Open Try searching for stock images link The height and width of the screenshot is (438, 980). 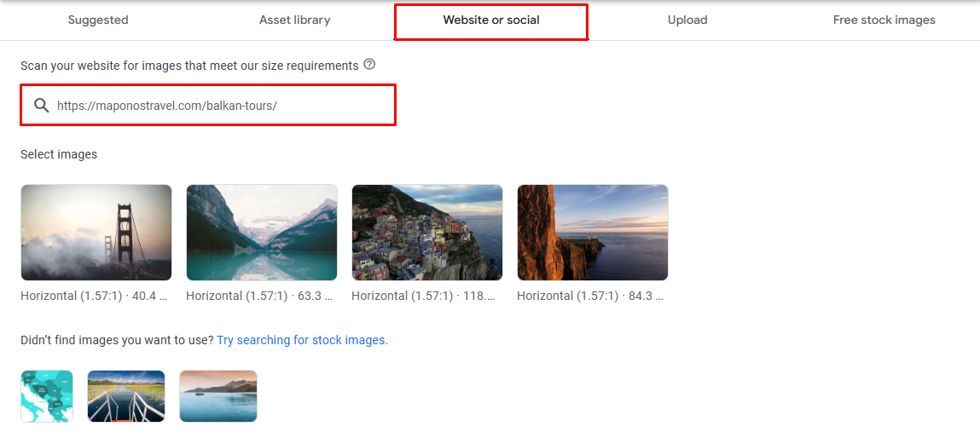303,341
